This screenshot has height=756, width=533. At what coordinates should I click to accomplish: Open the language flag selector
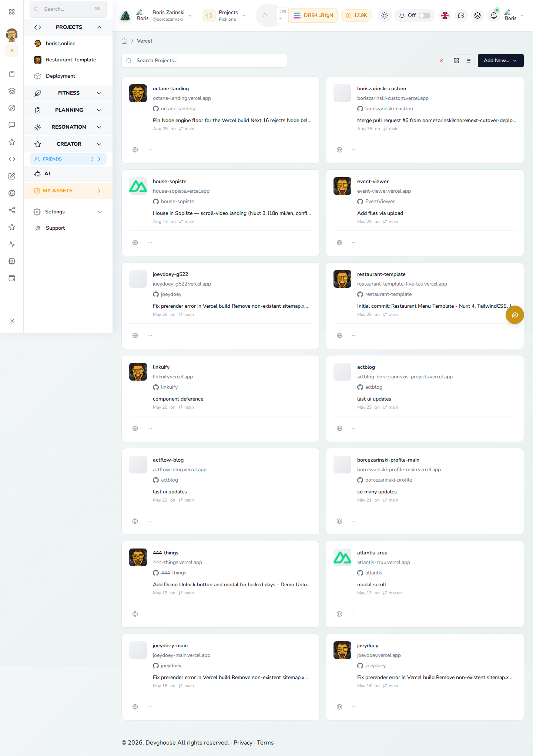(x=445, y=16)
